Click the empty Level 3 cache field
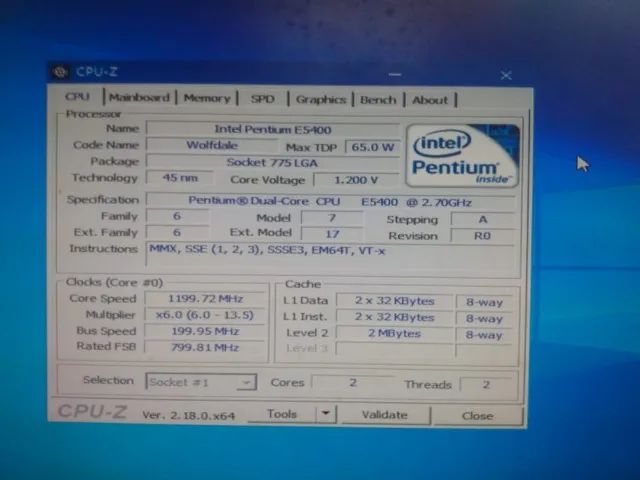 394,350
